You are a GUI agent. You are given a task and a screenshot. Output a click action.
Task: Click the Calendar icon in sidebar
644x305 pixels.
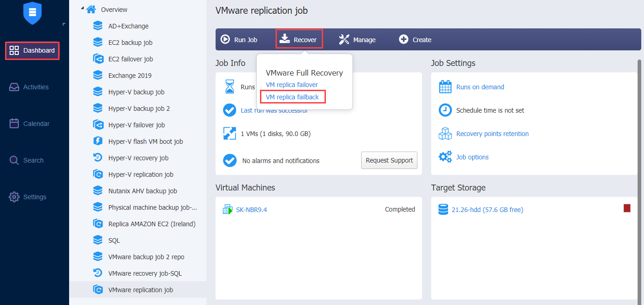point(14,124)
